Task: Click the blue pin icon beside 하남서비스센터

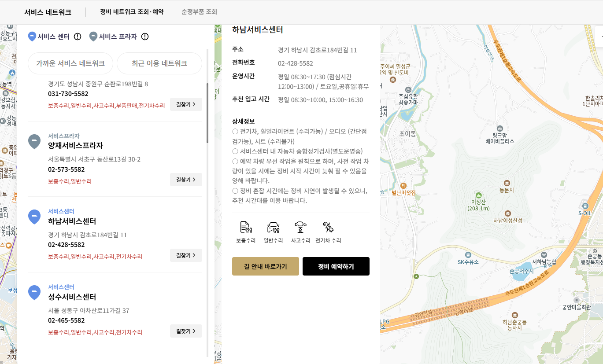Action: [34, 217]
